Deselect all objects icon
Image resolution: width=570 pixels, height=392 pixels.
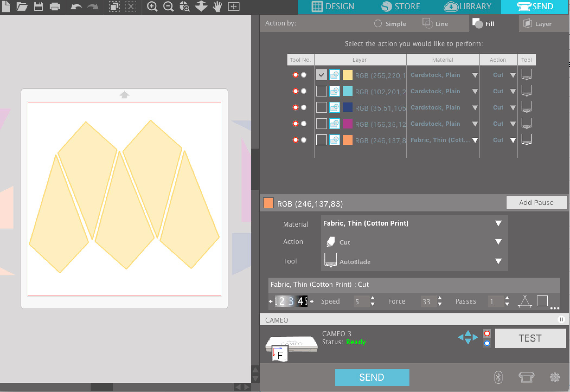click(131, 6)
